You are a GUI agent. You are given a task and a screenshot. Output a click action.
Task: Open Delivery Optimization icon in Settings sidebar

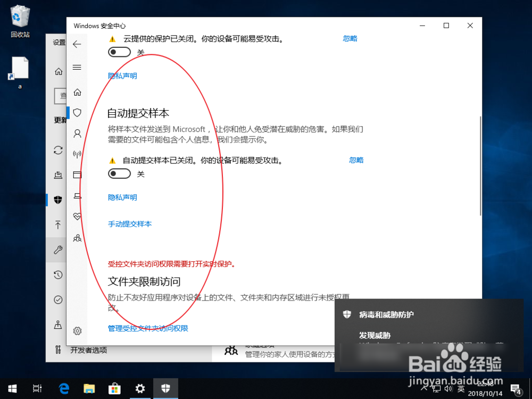(58, 174)
